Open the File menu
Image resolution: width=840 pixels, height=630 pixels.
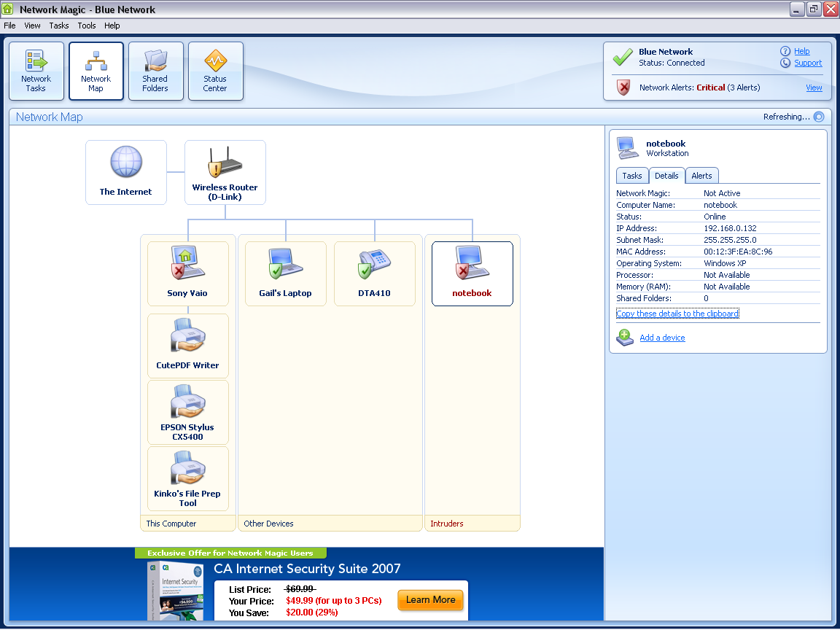click(x=9, y=26)
